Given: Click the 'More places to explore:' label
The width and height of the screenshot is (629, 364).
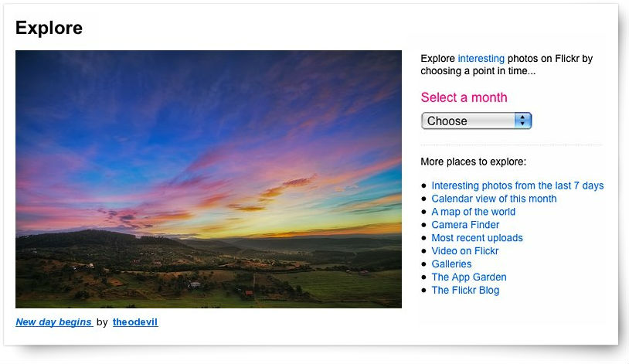Looking at the screenshot, I should pos(474,162).
